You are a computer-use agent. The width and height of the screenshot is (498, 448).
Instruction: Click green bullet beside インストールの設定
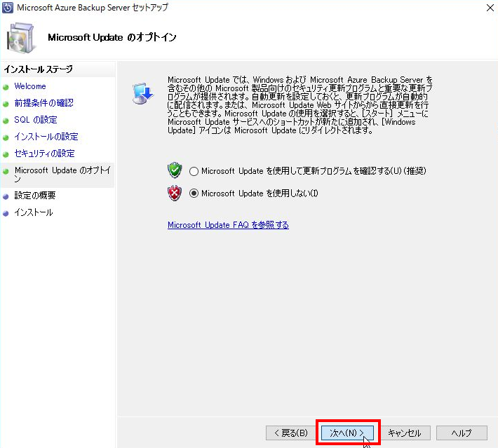6,138
